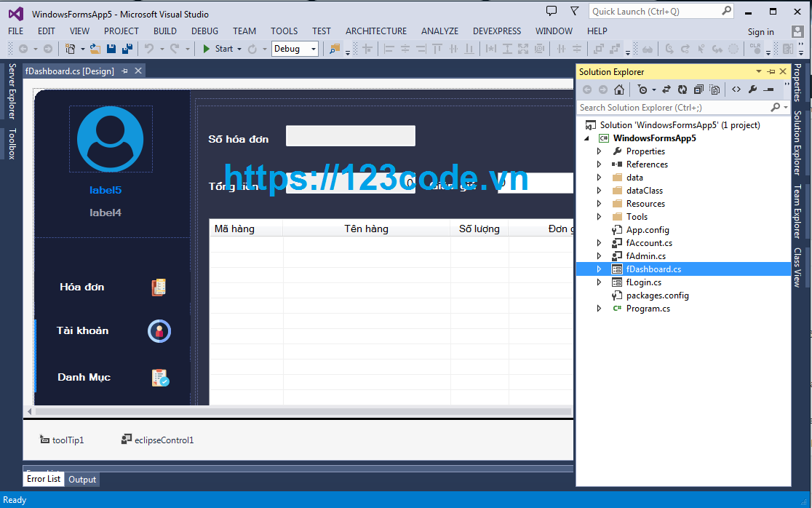The height and width of the screenshot is (508, 812).
Task: Click the Collapse All icon in Solution Explorer
Action: (x=698, y=89)
